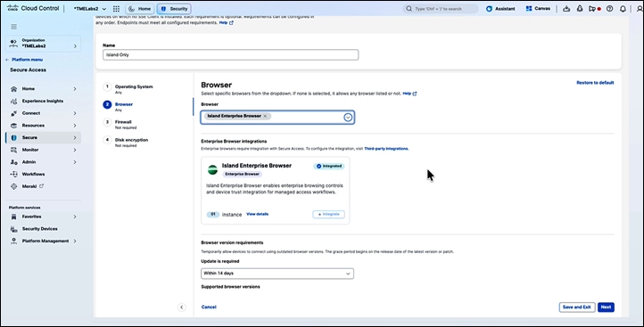Go to step 3 Firewall

point(119,124)
